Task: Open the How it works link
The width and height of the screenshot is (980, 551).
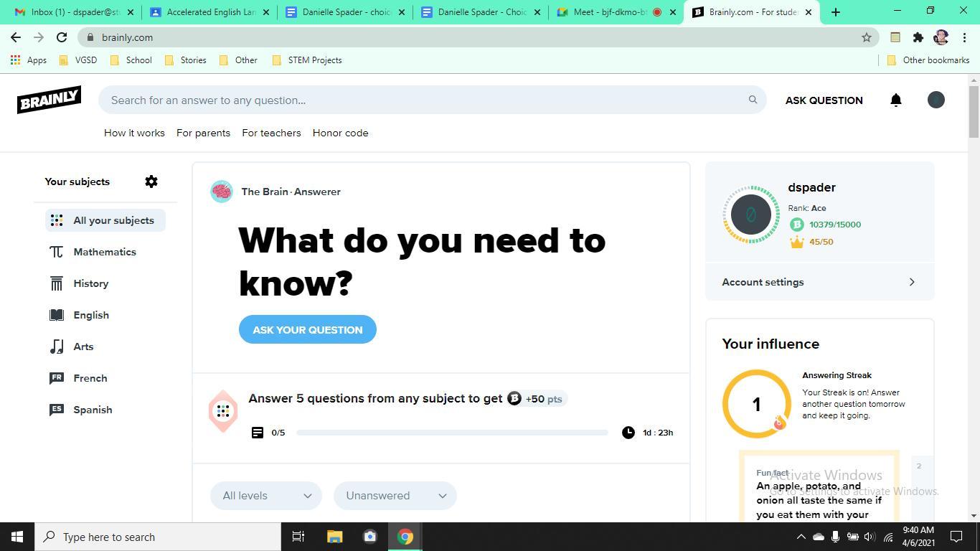Action: pyautogui.click(x=134, y=133)
